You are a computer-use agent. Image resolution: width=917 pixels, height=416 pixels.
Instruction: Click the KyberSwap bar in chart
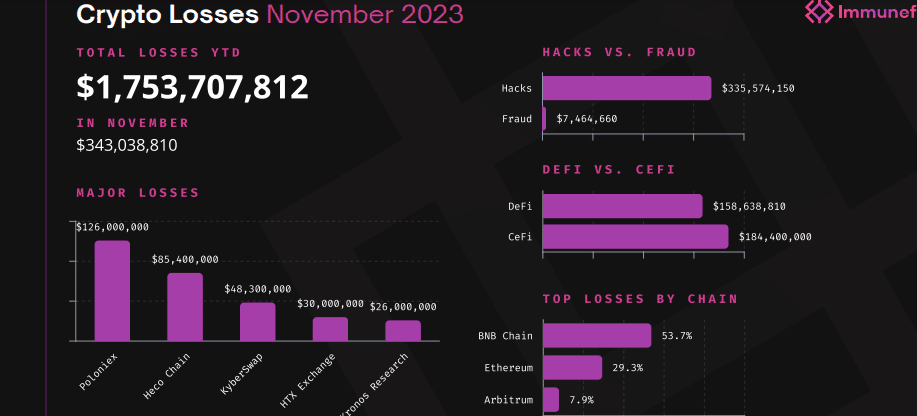coord(257,321)
